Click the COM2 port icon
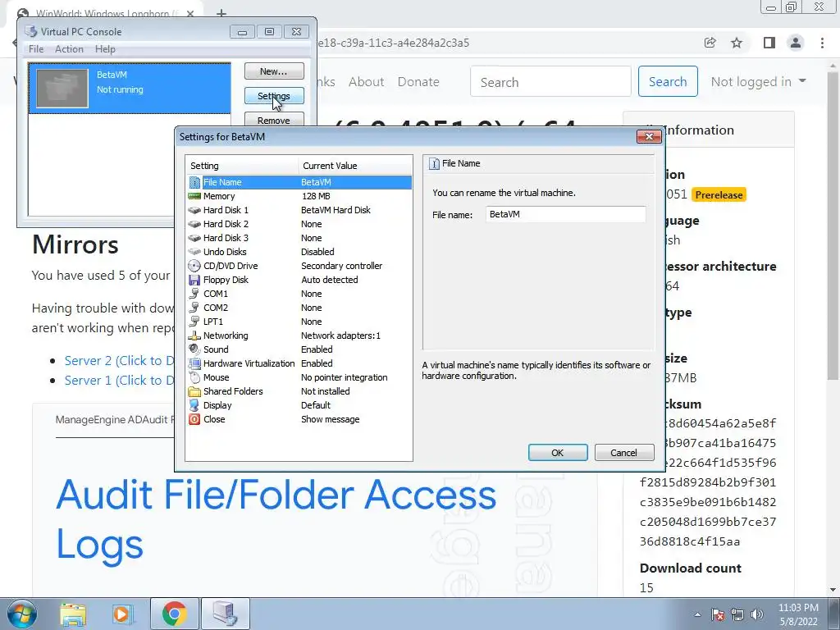This screenshot has height=630, width=840. point(194,308)
